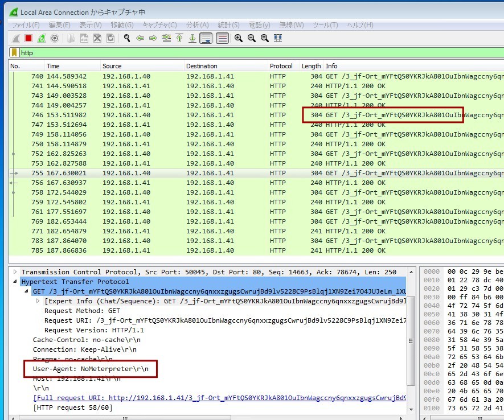Viewport: 504px width, 420px height.
Task: Open capture options gear icon
Action: tap(55, 39)
